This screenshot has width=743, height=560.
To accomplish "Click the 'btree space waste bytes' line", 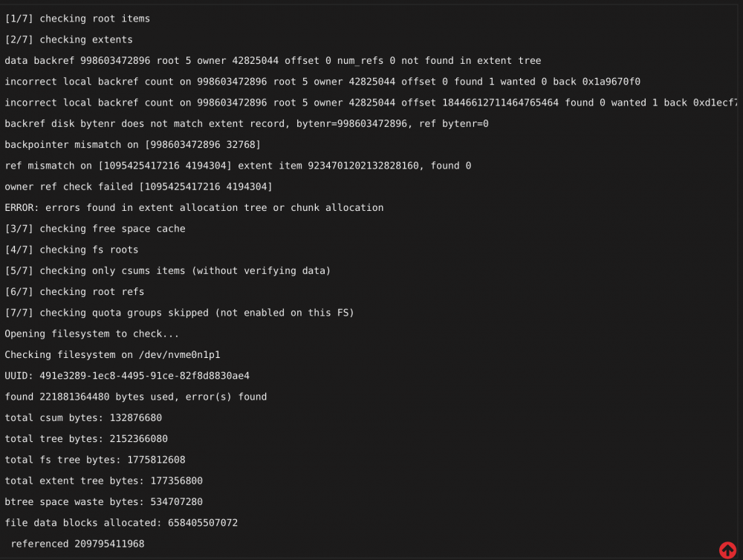I will coord(104,502).
